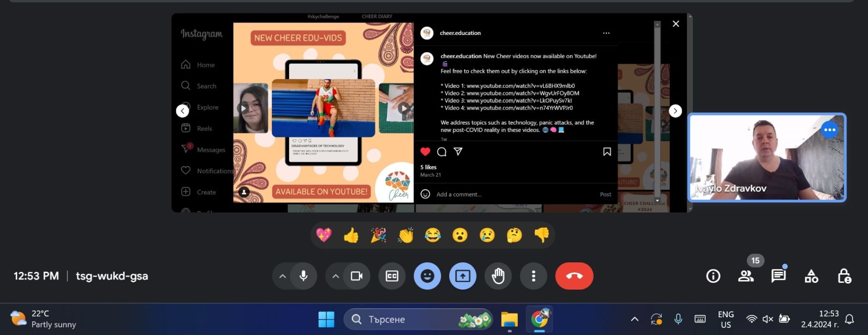Send thumbs up reaction
Viewport: 868px width, 335px height.
351,235
